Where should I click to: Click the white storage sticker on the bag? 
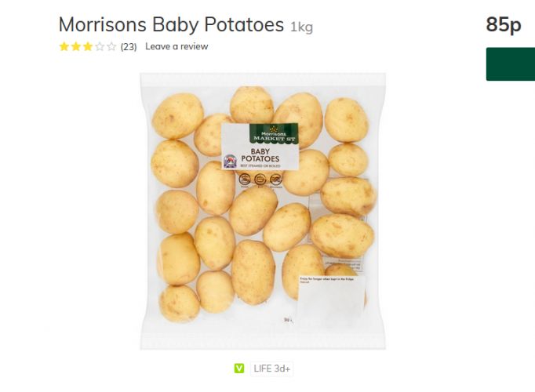(330, 300)
